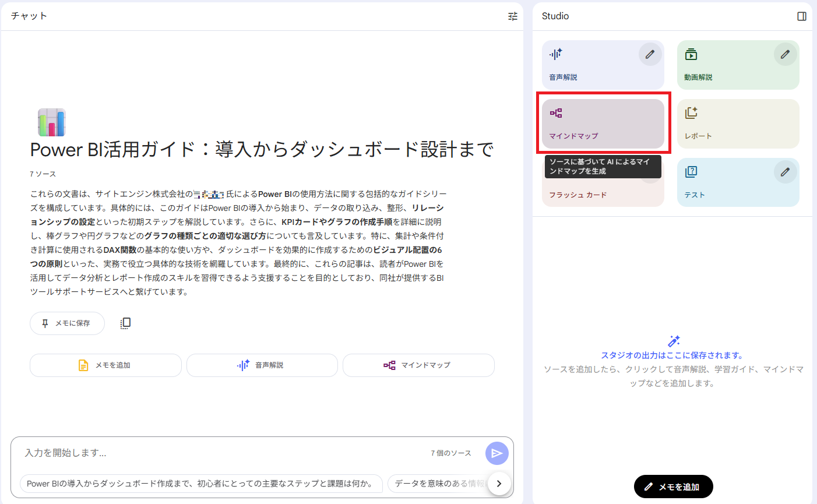Click 音声解説 button below summary
This screenshot has height=504, width=817.
(262, 365)
